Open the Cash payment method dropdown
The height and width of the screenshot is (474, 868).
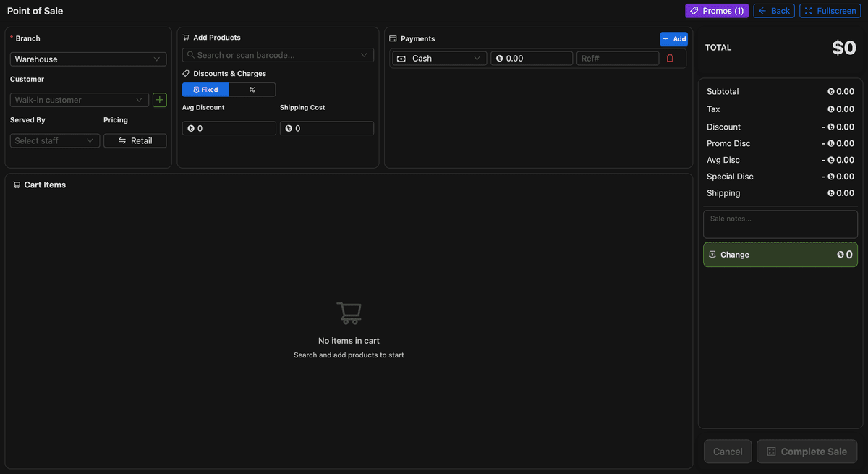[440, 59]
